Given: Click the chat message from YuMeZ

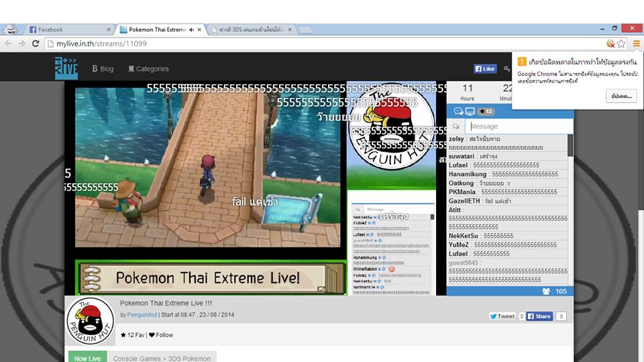Looking at the screenshot, I should [508, 244].
